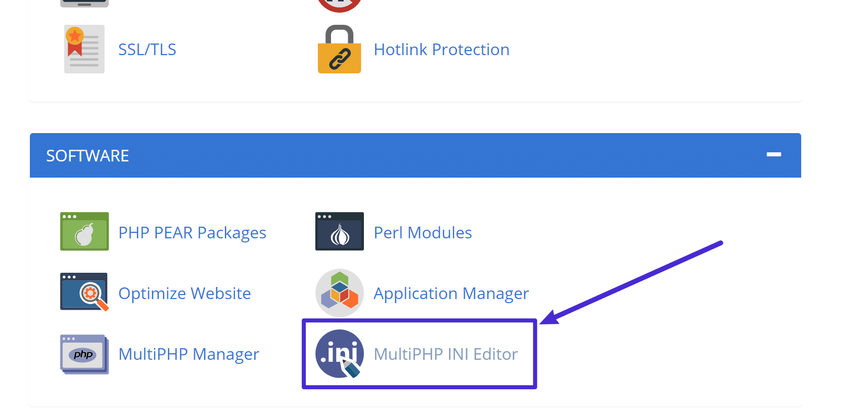Click the Perl Modules onion icon
868x419 pixels.
(339, 232)
